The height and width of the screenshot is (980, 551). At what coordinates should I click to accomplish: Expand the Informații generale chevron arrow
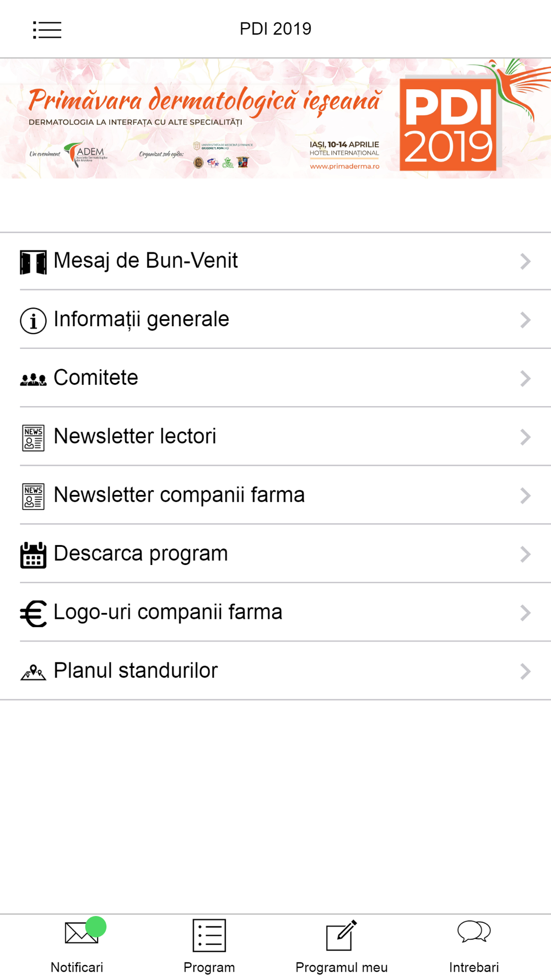coord(525,320)
